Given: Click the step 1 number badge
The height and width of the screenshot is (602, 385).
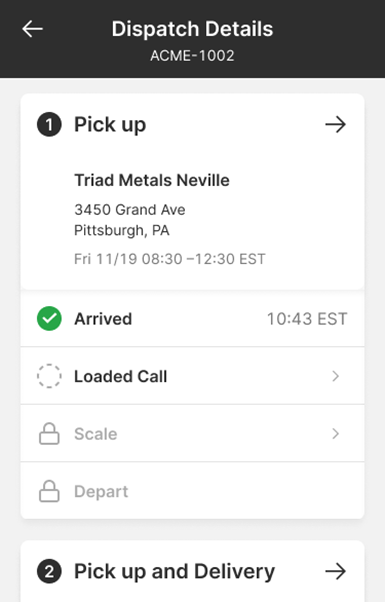Looking at the screenshot, I should tap(49, 125).
